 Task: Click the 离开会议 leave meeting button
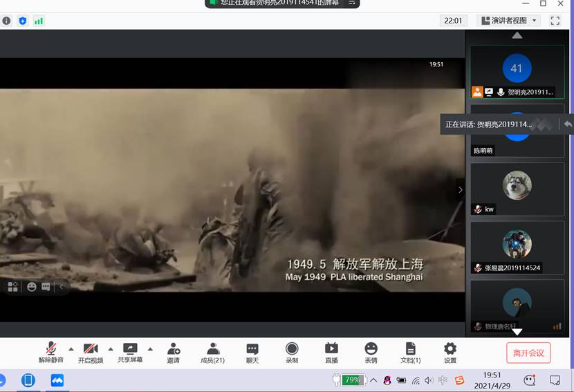click(528, 353)
